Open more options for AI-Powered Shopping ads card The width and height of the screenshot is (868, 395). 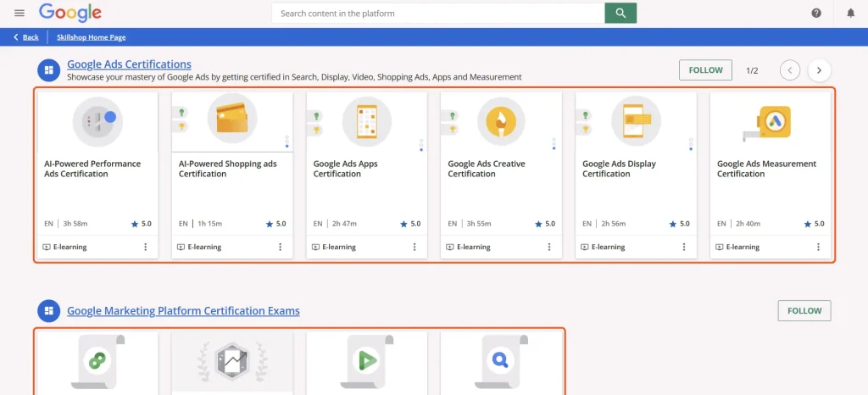(x=280, y=247)
